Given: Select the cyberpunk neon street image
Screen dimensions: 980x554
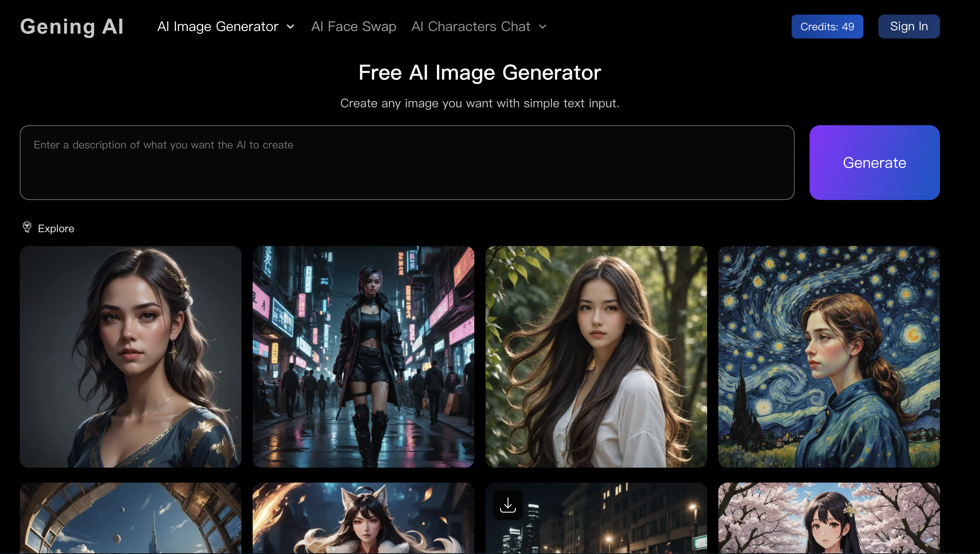Looking at the screenshot, I should point(363,357).
